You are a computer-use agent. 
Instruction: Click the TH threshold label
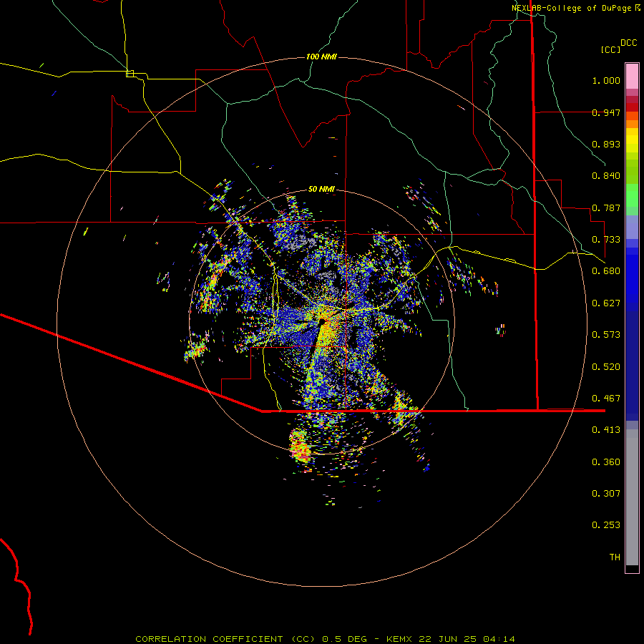615,557
